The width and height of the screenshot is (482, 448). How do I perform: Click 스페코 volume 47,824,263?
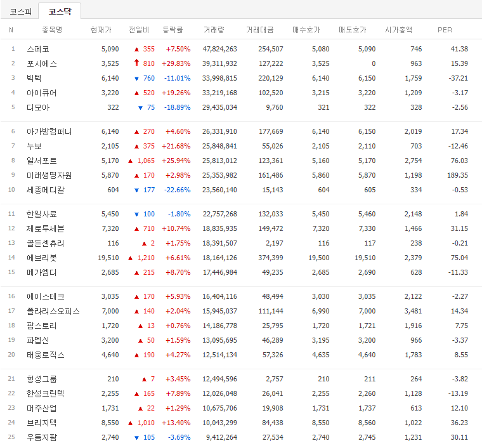[x=220, y=49]
